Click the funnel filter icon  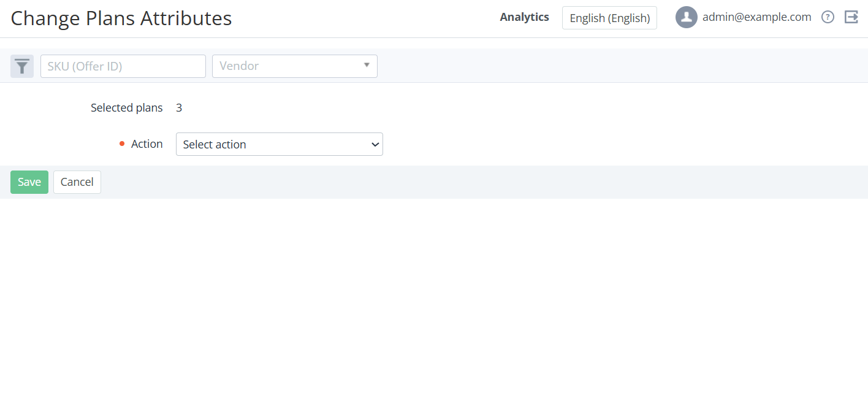[22, 66]
